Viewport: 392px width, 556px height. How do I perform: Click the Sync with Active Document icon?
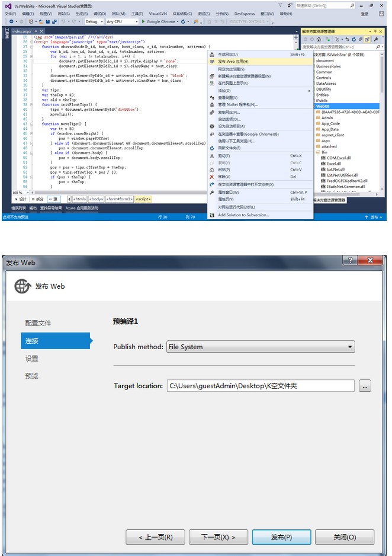(x=347, y=39)
